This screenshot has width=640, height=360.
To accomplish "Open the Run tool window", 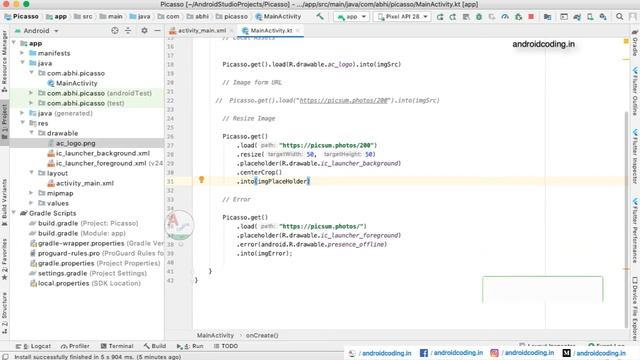I will pos(190,346).
